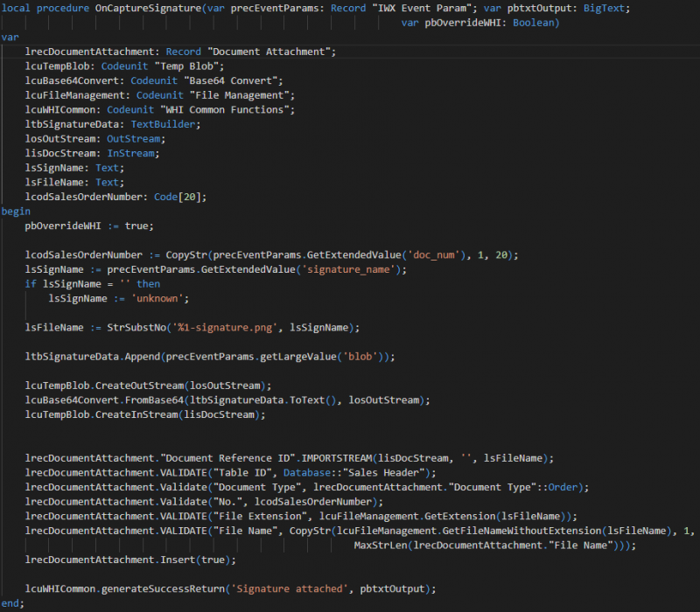700x612 pixels.
Task: Click the 'then' keyword
Action: coord(148,284)
